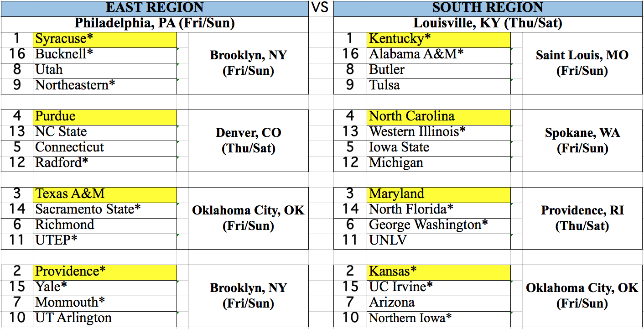The height and width of the screenshot is (329, 644).
Task: Click the UT Arlington cell
Action: [x=105, y=319]
